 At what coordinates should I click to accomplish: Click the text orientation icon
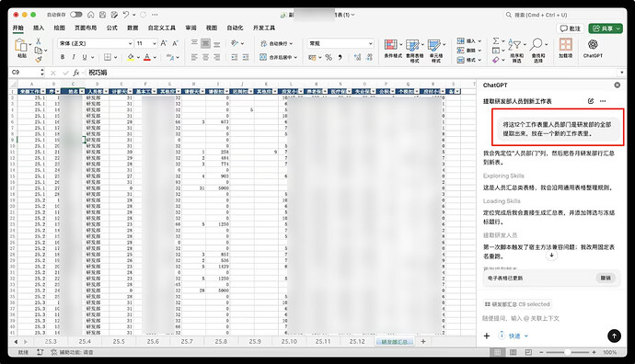[x=235, y=43]
